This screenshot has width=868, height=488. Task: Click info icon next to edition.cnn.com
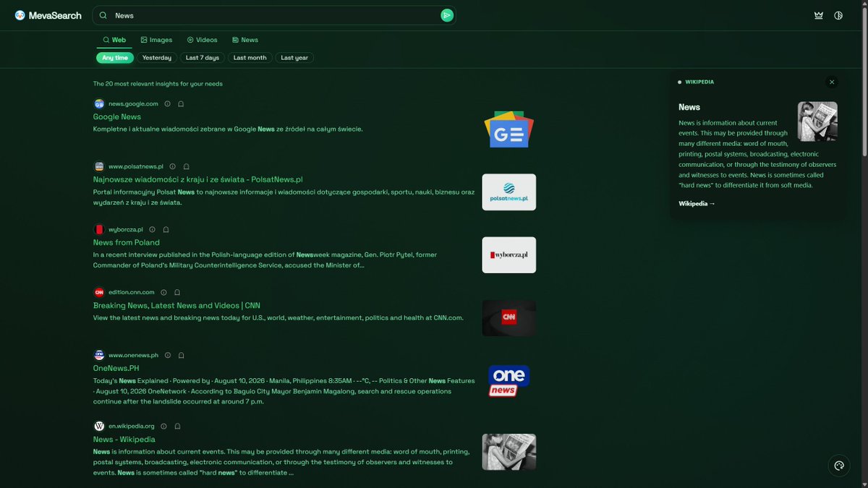(x=163, y=292)
